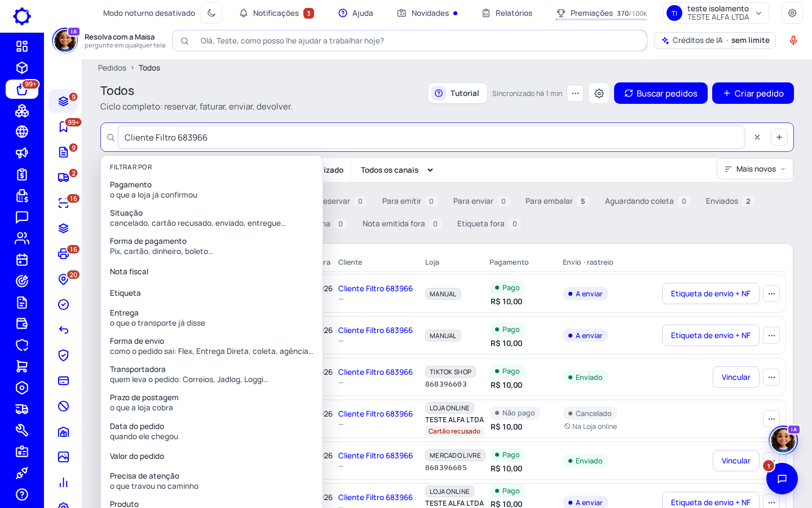Open Créditos de IA badge
The image size is (812, 508).
coord(715,41)
